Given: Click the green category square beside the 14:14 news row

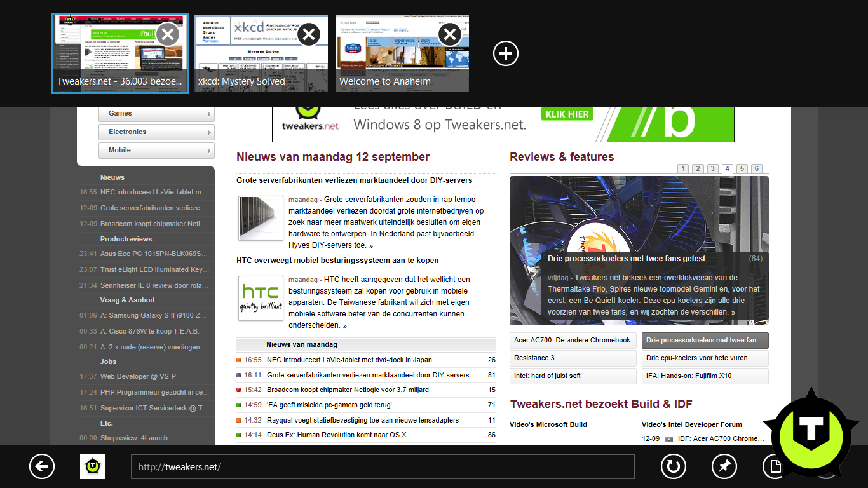Looking at the screenshot, I should 239,435.
